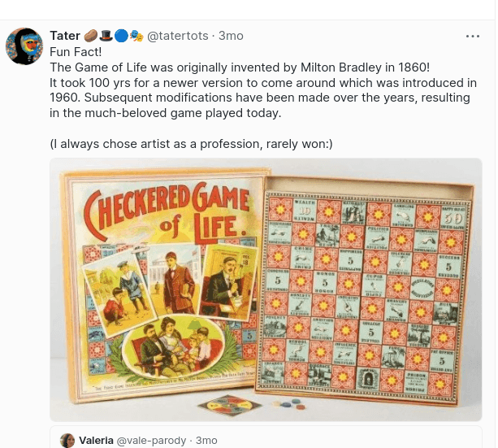Click the @vale-parody handle

click(151, 441)
